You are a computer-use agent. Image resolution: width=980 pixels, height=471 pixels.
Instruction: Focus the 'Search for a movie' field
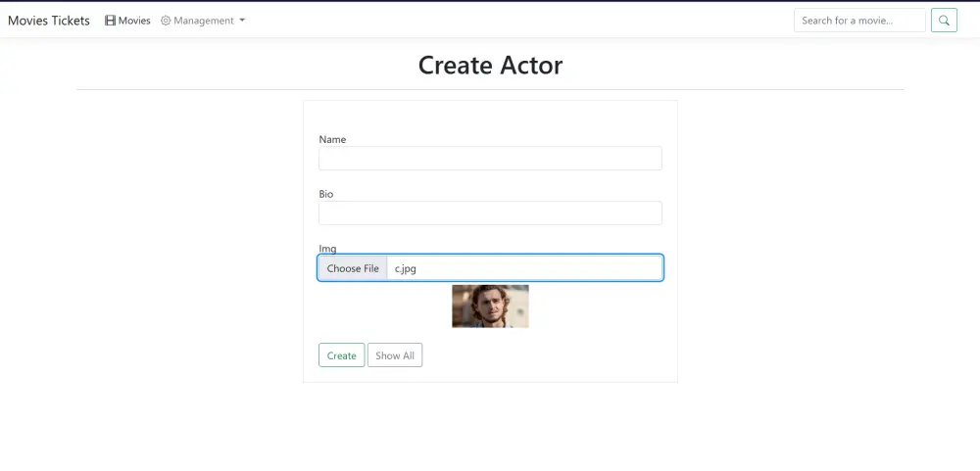pyautogui.click(x=858, y=21)
